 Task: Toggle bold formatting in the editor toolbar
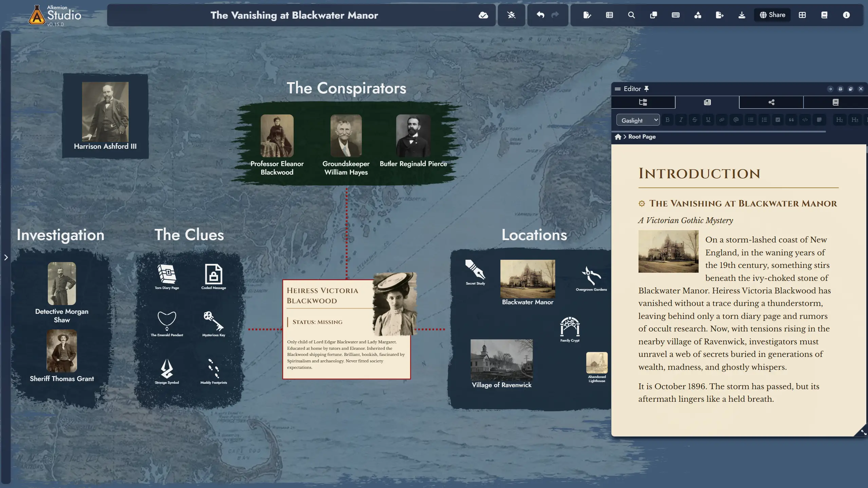(x=667, y=120)
